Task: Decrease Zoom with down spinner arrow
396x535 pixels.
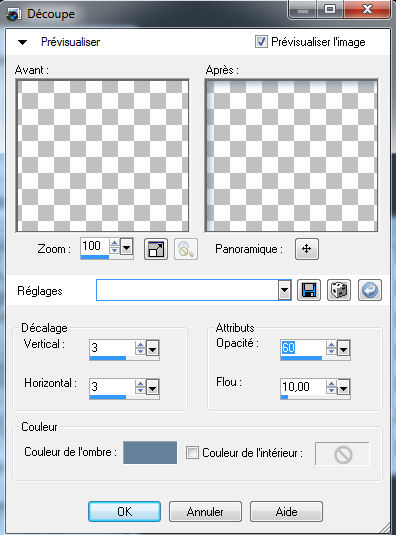Action: 114,250
